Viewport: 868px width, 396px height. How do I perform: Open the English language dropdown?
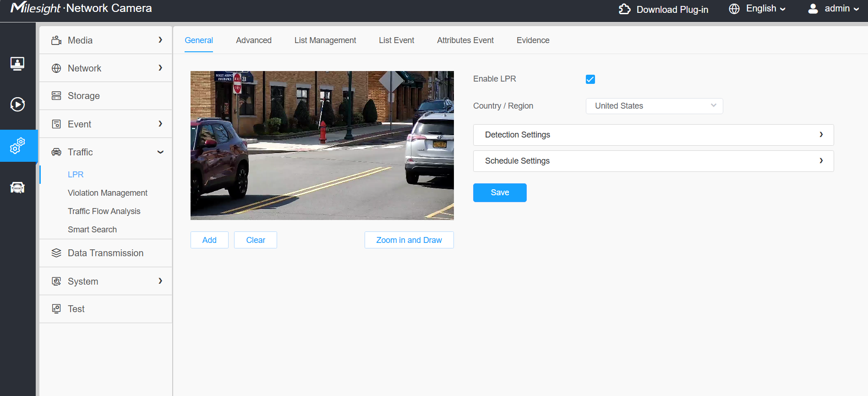[765, 9]
